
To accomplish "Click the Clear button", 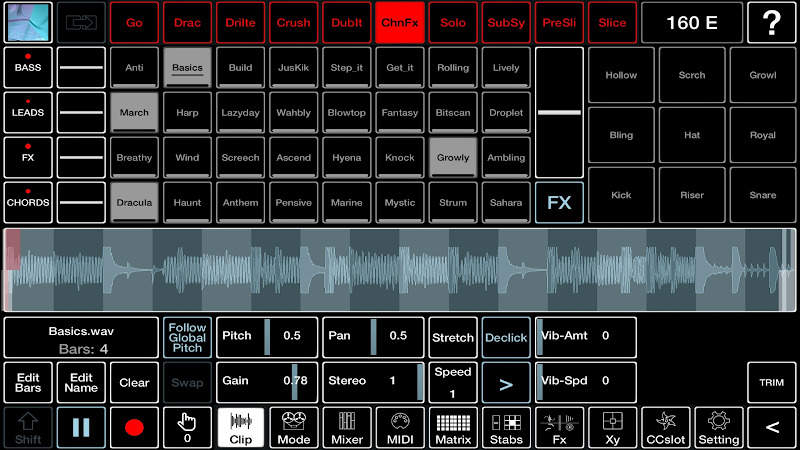I will (x=134, y=383).
